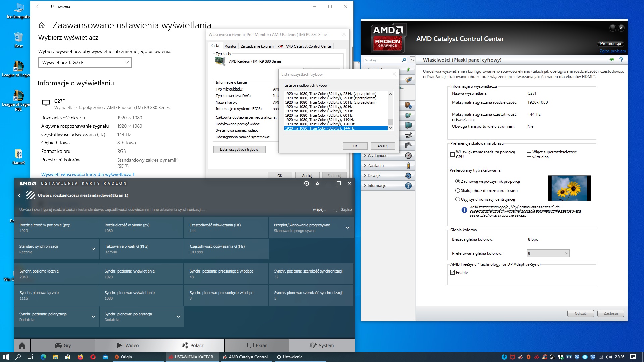Open Firefox from the taskbar

(x=80, y=357)
